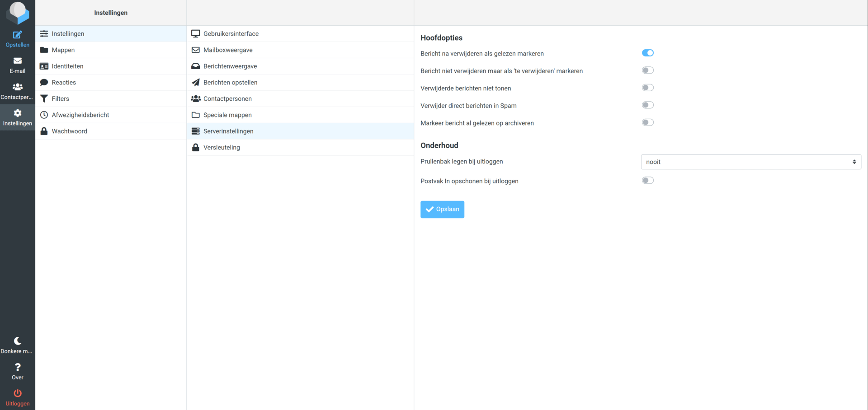The image size is (868, 410).
Task: Open Wachtwoord settings section
Action: point(111,131)
